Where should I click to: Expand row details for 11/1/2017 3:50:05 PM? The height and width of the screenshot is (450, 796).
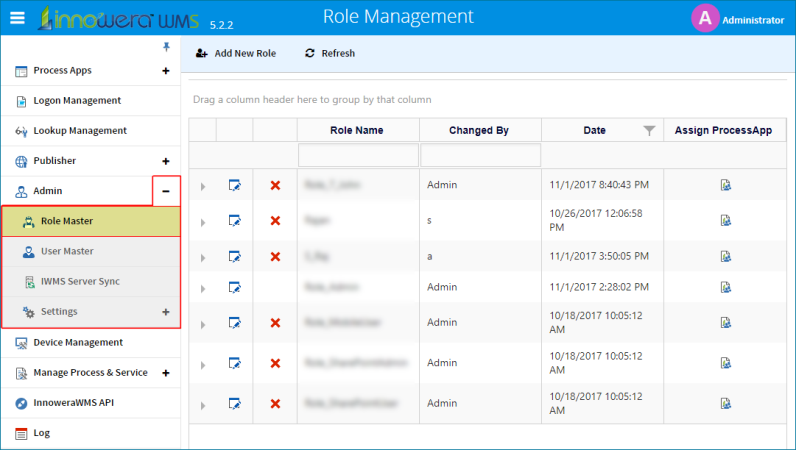point(203,258)
